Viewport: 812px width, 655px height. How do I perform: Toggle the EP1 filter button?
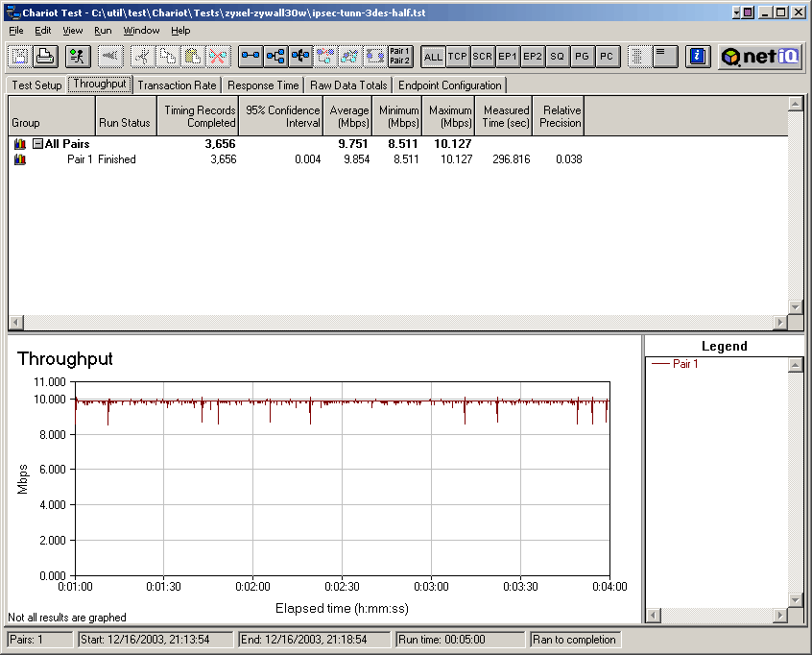[x=508, y=57]
